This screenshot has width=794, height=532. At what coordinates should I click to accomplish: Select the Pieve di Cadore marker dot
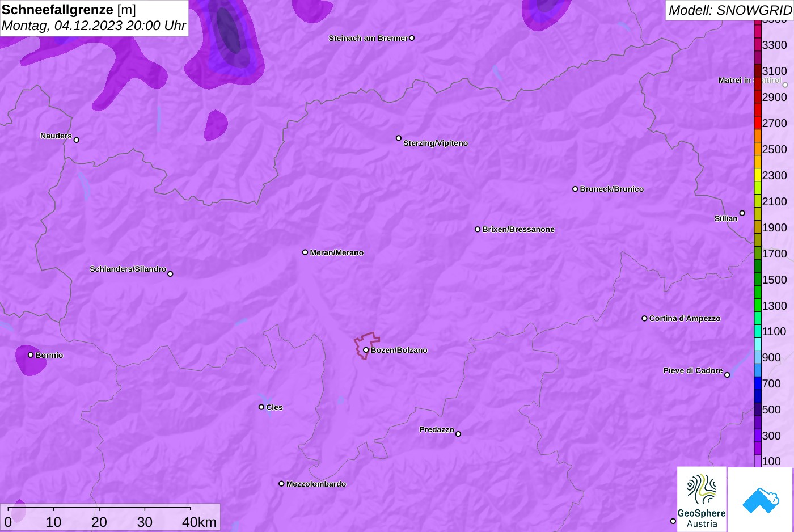pyautogui.click(x=727, y=375)
